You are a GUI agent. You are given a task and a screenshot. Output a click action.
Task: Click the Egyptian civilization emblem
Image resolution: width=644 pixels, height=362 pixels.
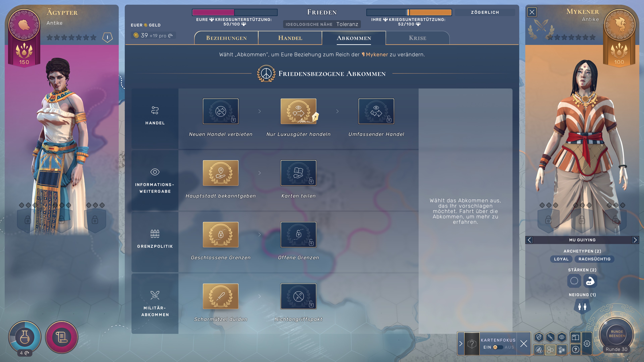tap(24, 25)
